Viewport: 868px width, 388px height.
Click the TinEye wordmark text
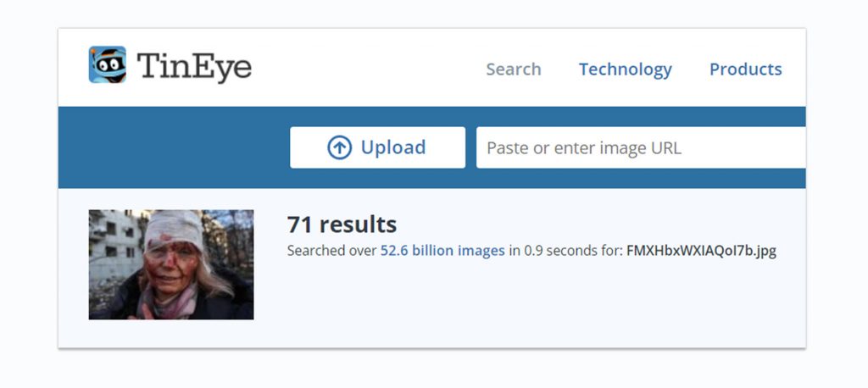point(194,67)
